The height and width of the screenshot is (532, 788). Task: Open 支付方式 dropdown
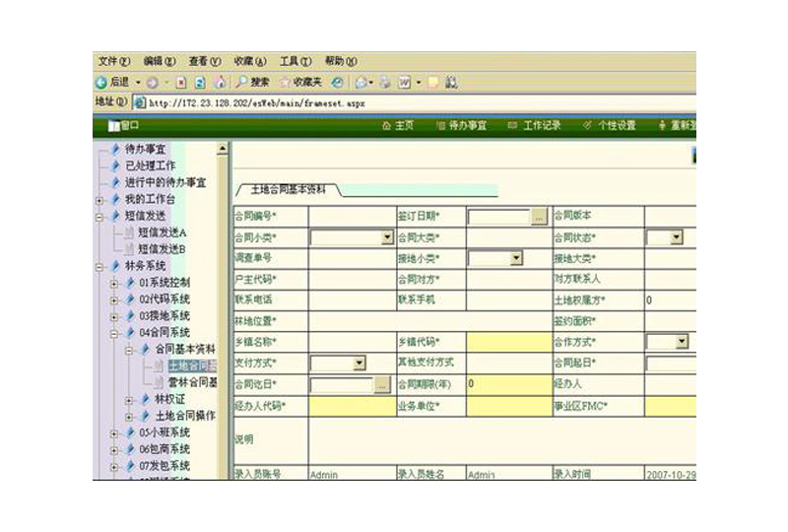pos(359,363)
